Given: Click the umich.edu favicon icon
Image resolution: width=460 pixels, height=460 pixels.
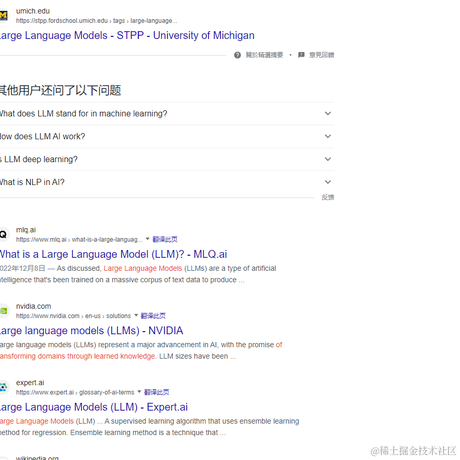Looking at the screenshot, I should click(x=4, y=15).
